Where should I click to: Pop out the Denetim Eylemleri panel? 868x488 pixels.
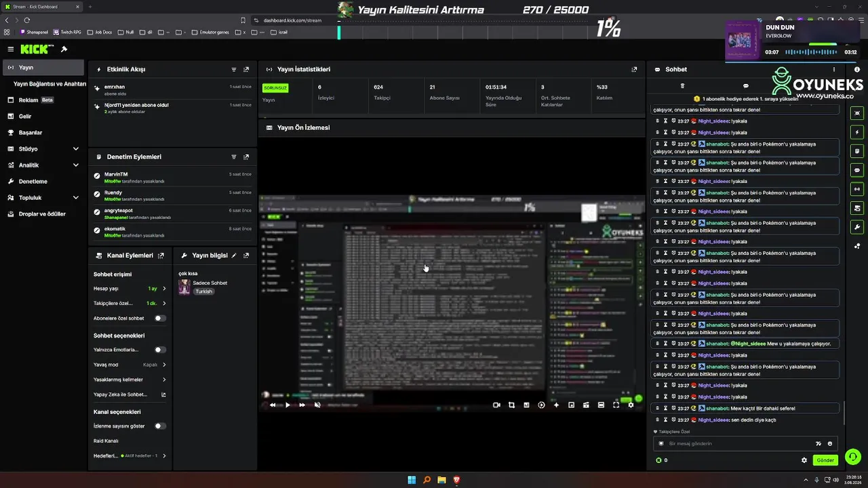(246, 157)
